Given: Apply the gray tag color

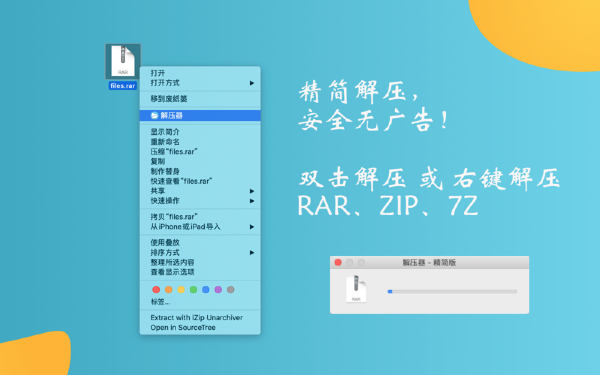Looking at the screenshot, I should click(x=230, y=290).
